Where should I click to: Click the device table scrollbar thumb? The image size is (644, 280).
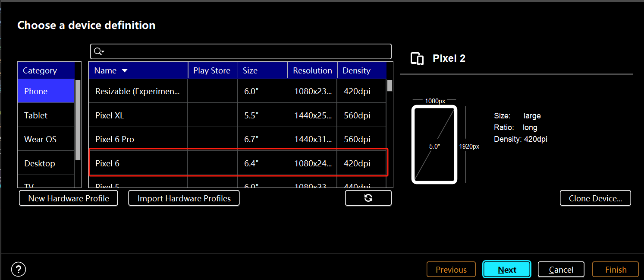(x=390, y=86)
